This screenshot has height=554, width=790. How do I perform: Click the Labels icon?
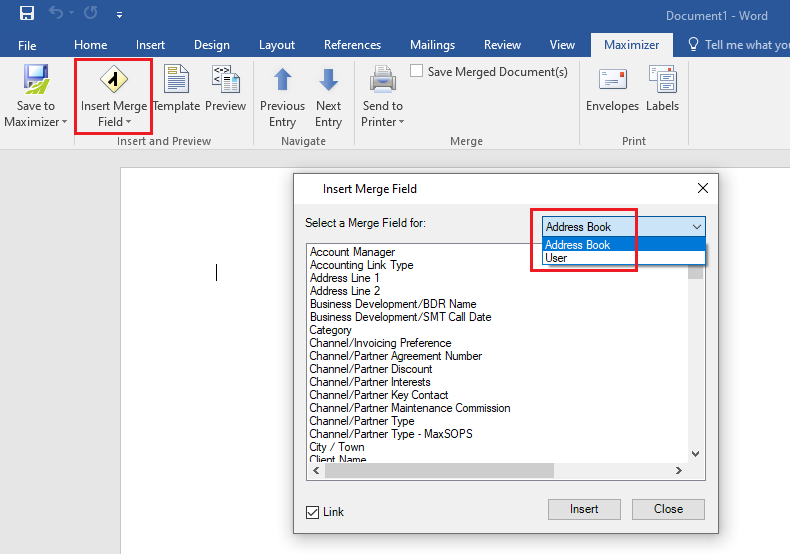tap(663, 79)
